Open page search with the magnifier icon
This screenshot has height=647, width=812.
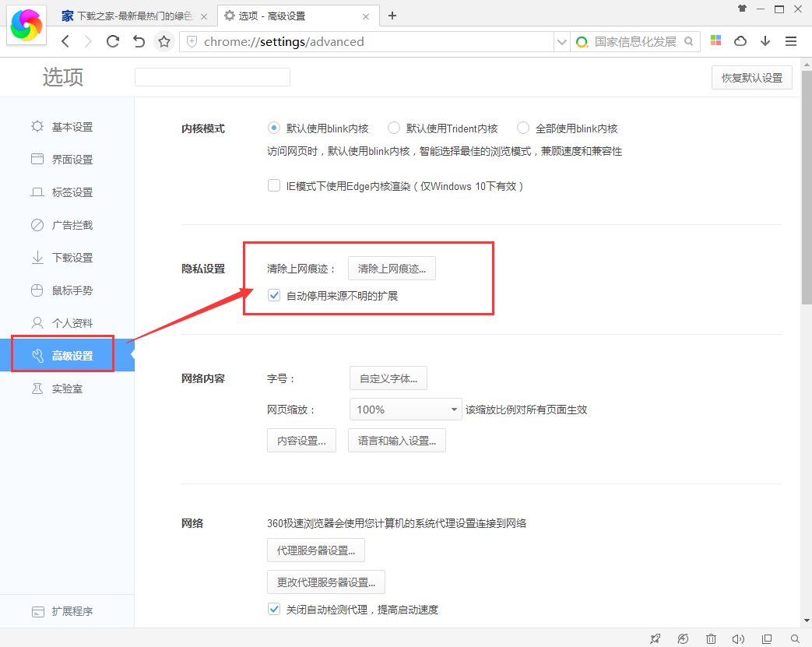click(794, 638)
